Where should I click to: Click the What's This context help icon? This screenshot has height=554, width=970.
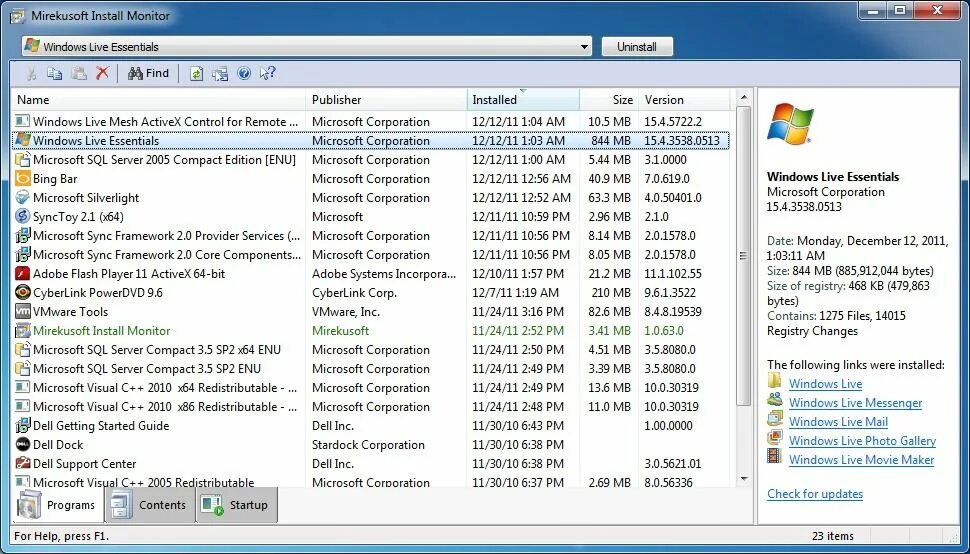coord(267,74)
